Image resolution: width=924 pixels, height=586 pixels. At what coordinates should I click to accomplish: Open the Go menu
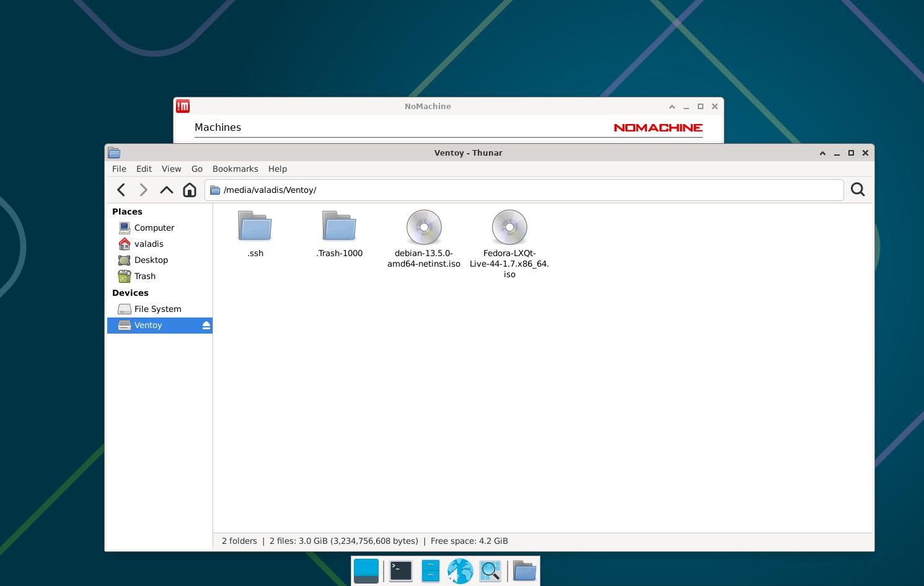pyautogui.click(x=197, y=169)
